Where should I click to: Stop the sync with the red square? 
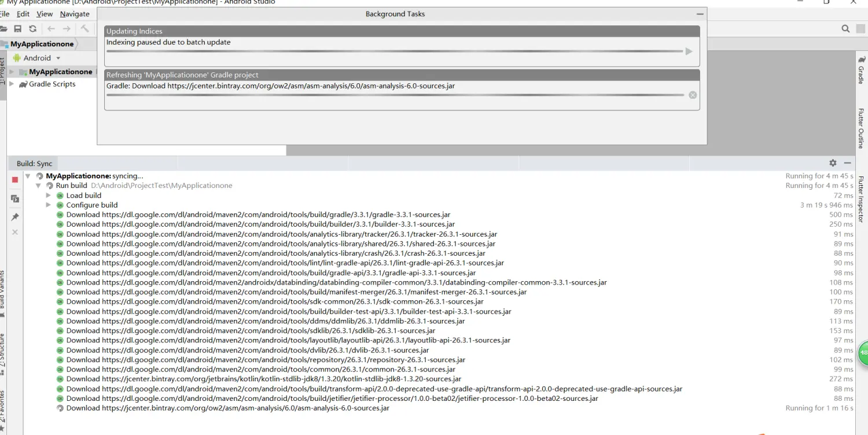[15, 180]
